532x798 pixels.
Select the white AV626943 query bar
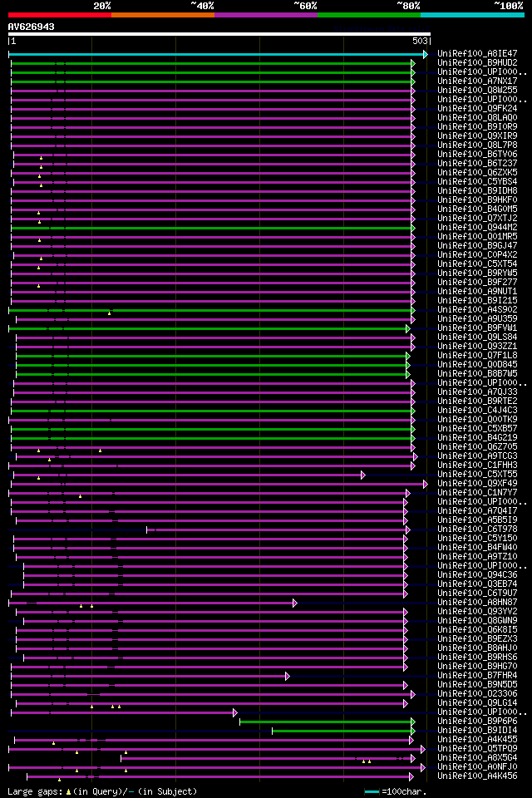[219, 35]
